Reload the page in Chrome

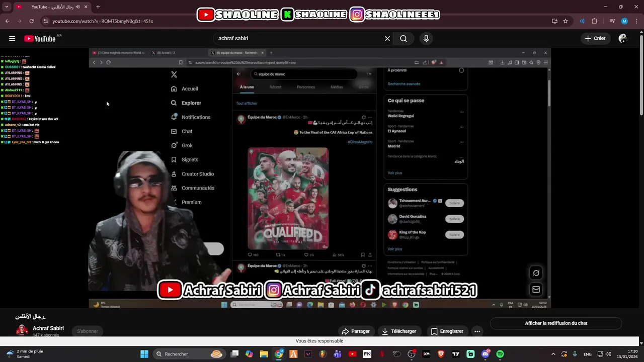31,21
